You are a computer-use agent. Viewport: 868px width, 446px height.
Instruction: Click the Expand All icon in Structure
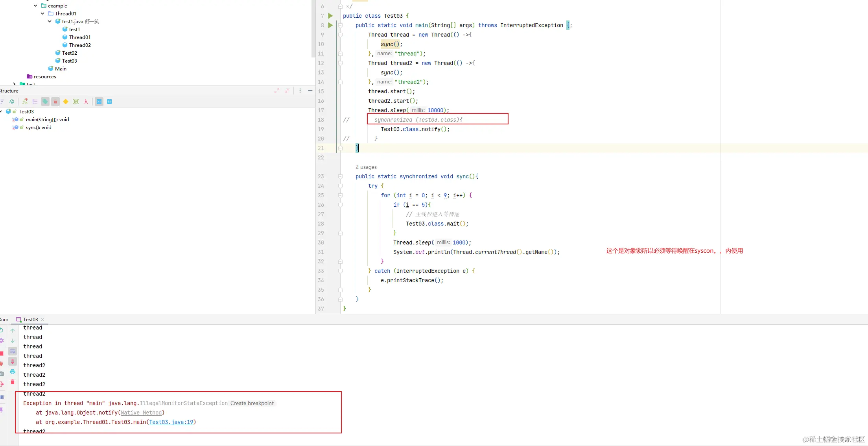click(x=277, y=91)
